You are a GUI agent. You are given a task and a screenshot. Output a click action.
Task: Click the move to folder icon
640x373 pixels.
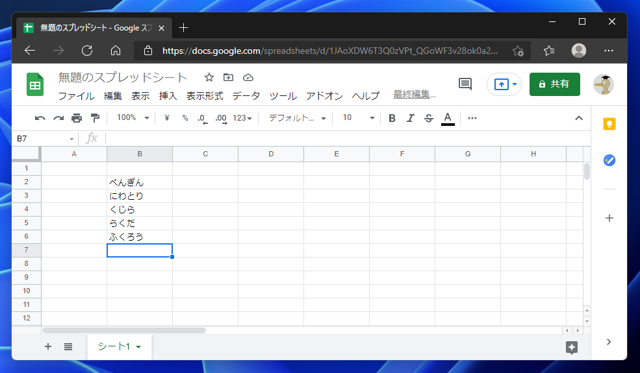pos(228,77)
